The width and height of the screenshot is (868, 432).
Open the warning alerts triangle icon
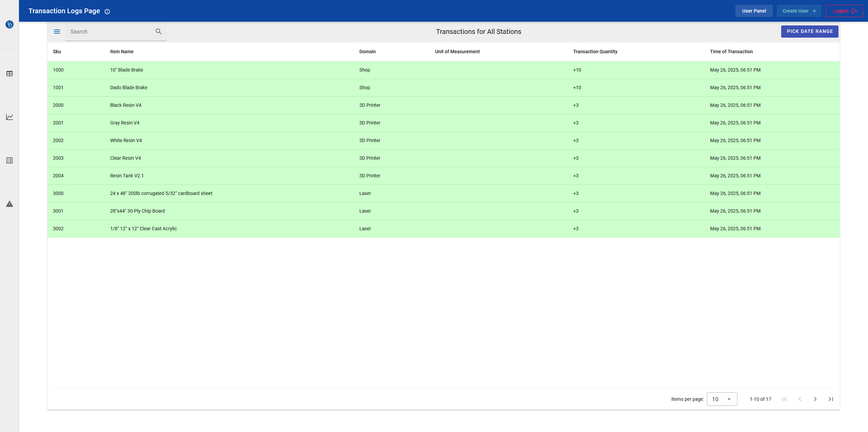[x=9, y=204]
